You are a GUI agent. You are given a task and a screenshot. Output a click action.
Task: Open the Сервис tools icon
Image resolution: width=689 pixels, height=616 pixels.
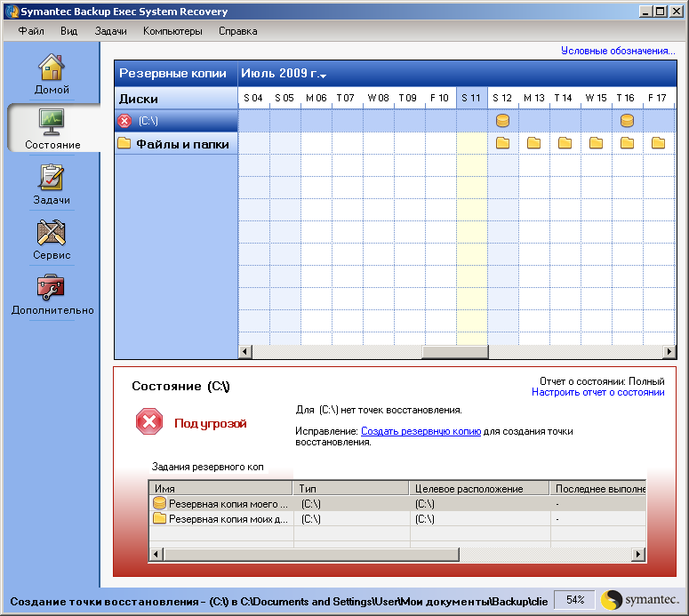pos(52,232)
